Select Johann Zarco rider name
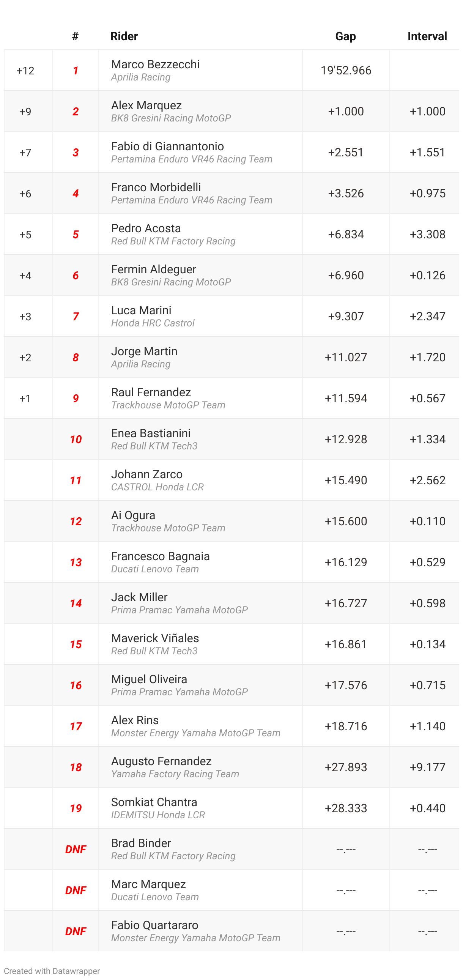This screenshot has height=980, width=463. coord(146,474)
